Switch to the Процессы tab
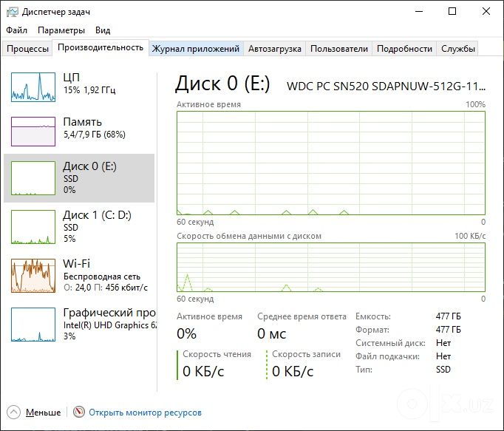 [27, 49]
